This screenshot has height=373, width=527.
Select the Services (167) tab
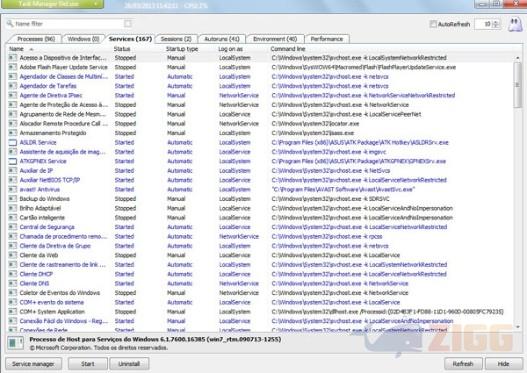130,39
